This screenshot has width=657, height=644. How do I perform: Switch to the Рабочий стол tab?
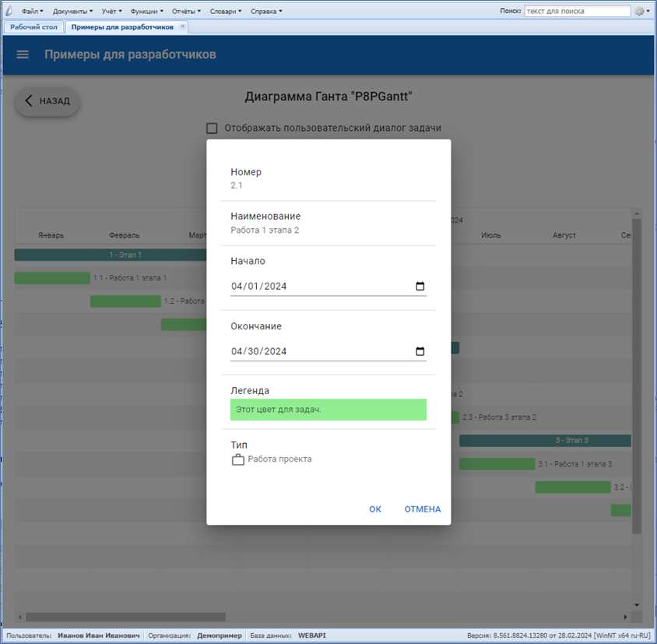click(33, 26)
